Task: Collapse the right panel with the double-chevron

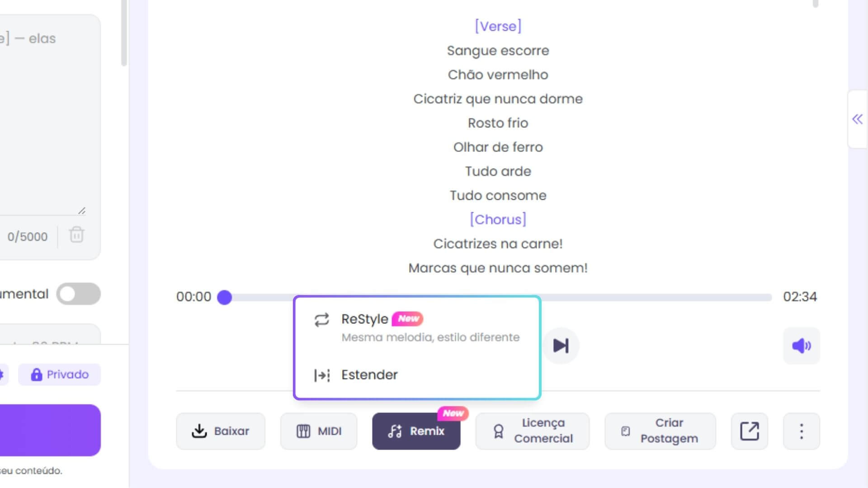Action: coord(857,119)
